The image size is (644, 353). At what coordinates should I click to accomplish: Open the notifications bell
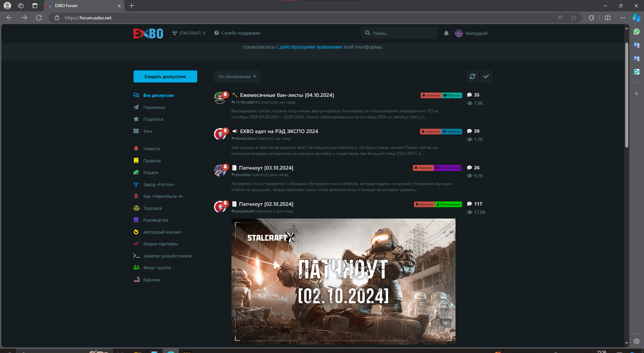(446, 33)
